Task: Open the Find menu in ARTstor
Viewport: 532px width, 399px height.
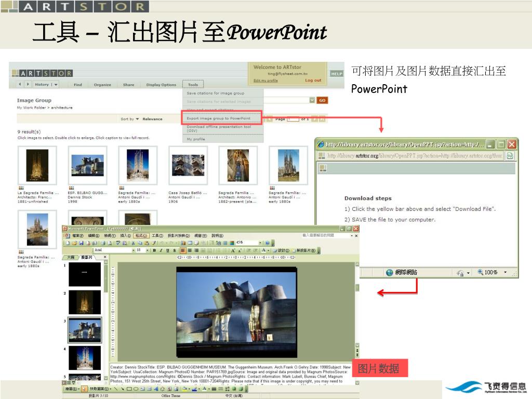Action: (78, 85)
